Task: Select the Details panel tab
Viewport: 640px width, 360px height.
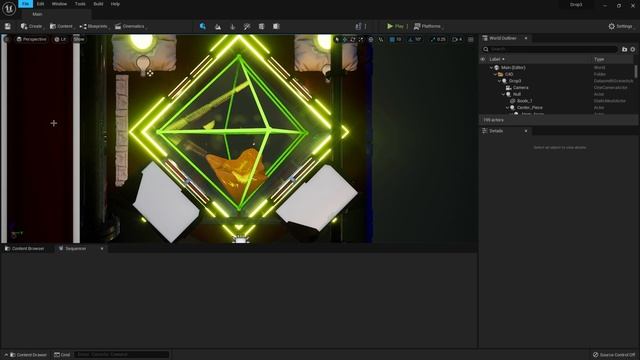Action: pyautogui.click(x=496, y=131)
